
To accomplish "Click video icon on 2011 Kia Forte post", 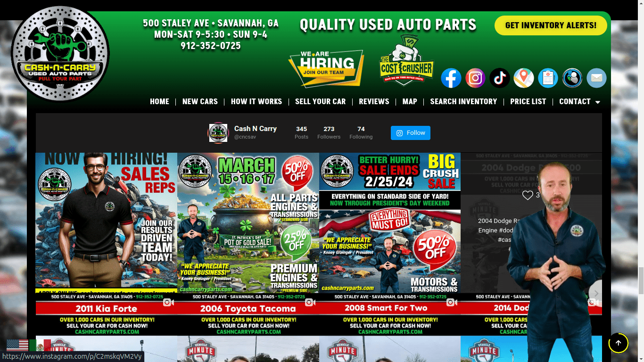I will click(169, 302).
